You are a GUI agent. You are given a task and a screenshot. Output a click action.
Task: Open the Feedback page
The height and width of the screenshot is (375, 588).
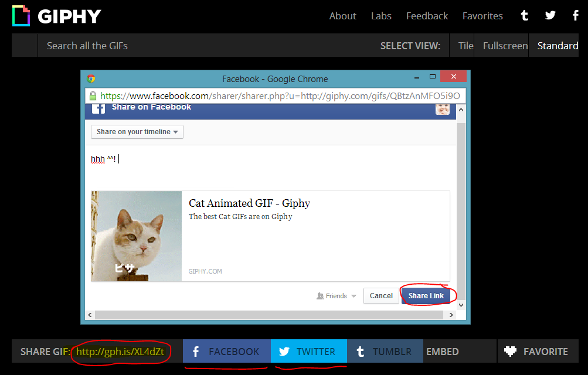427,16
